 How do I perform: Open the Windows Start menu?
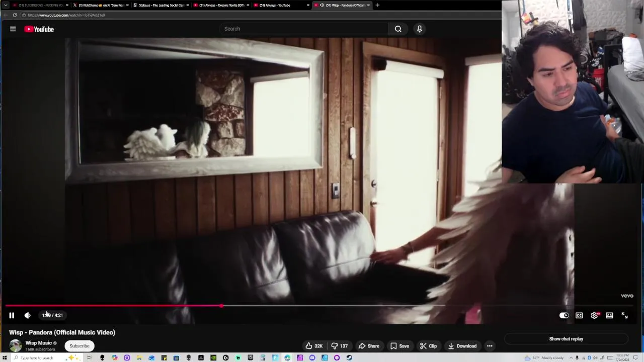(5, 358)
